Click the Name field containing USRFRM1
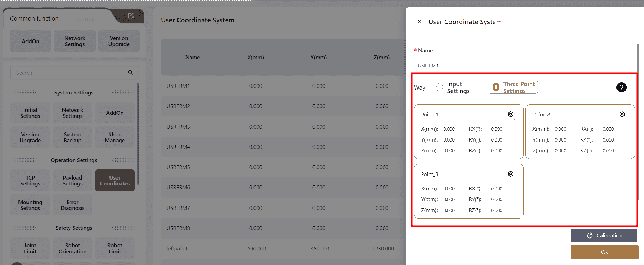The image size is (644, 265). [523, 66]
